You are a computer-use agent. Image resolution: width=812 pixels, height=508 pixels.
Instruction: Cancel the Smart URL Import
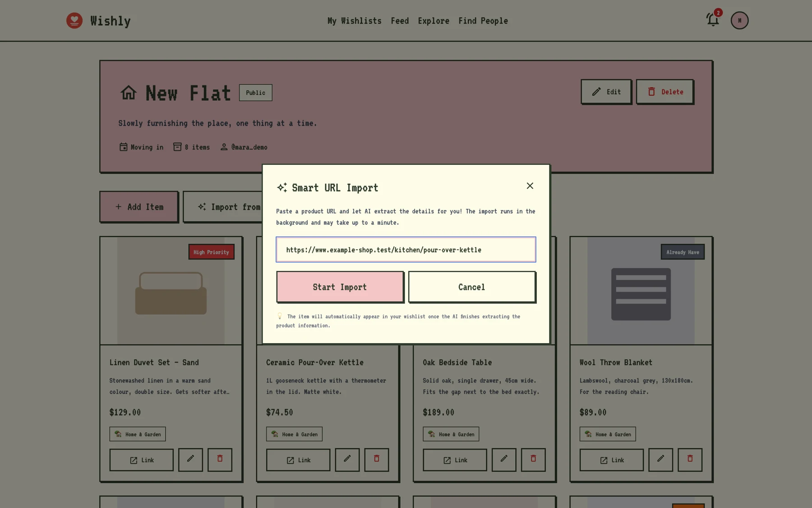pyautogui.click(x=472, y=287)
